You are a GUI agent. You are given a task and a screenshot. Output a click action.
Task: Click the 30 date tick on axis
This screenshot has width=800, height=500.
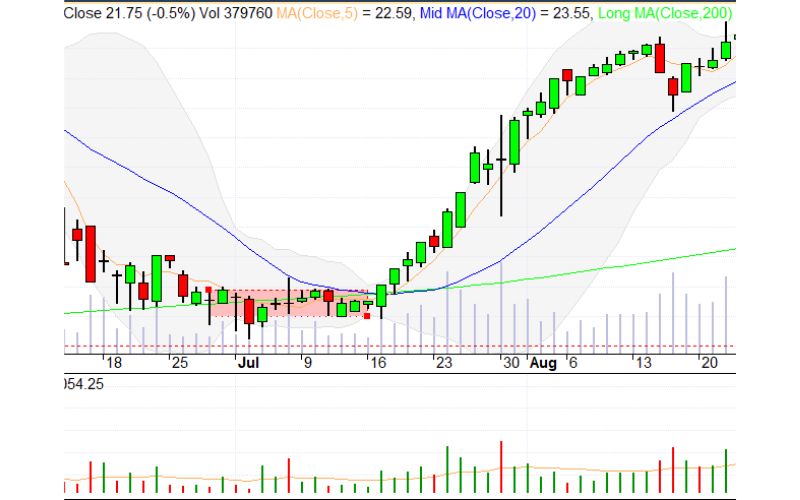point(510,363)
